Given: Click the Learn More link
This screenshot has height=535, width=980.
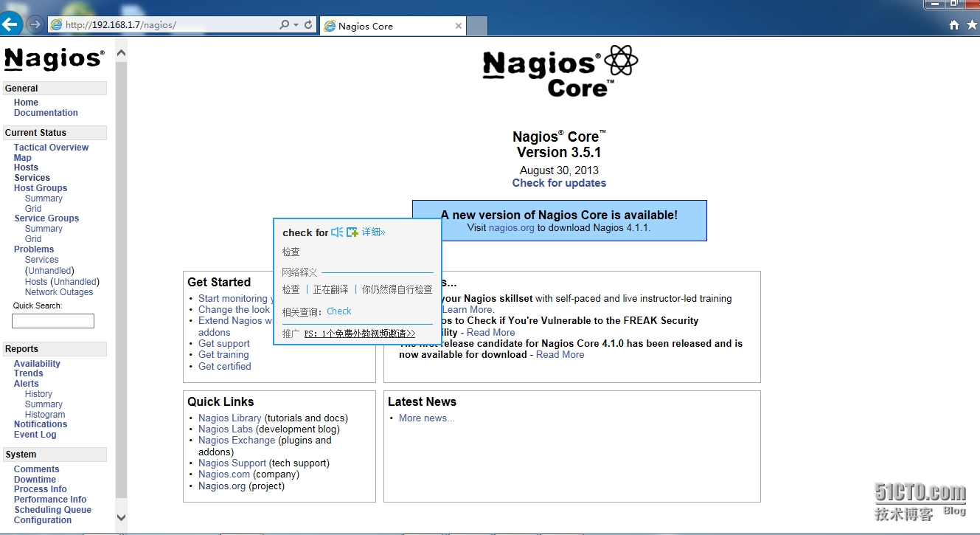Looking at the screenshot, I should (468, 310).
